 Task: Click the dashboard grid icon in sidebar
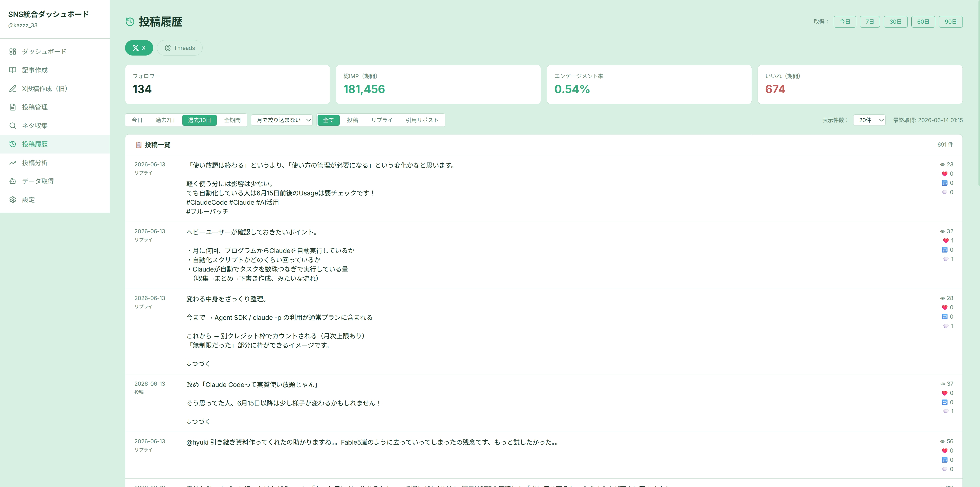tap(13, 51)
